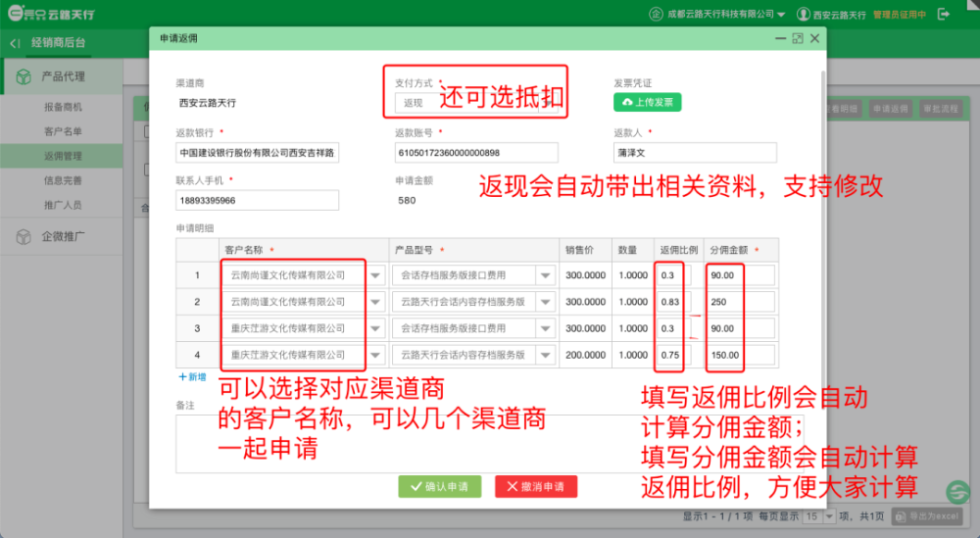
Task: Click the 经销商后台 title tab
Action: coord(58,43)
